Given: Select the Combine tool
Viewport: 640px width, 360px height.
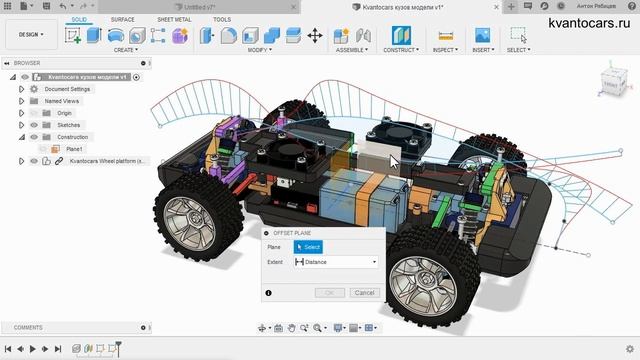Looking at the screenshot, I should click(272, 36).
